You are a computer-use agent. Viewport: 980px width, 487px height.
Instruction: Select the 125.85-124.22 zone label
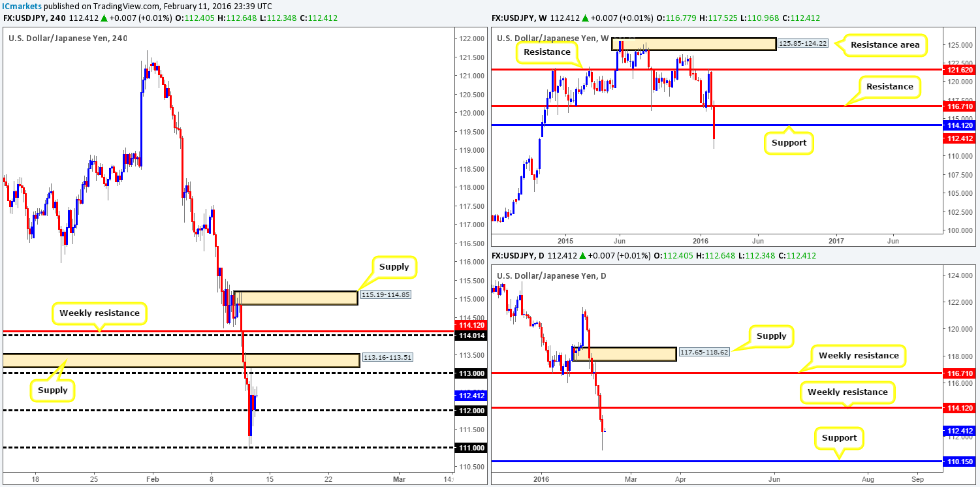click(802, 44)
